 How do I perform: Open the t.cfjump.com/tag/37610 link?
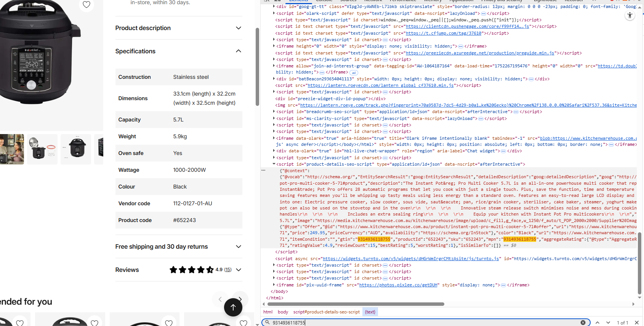tap(444, 33)
